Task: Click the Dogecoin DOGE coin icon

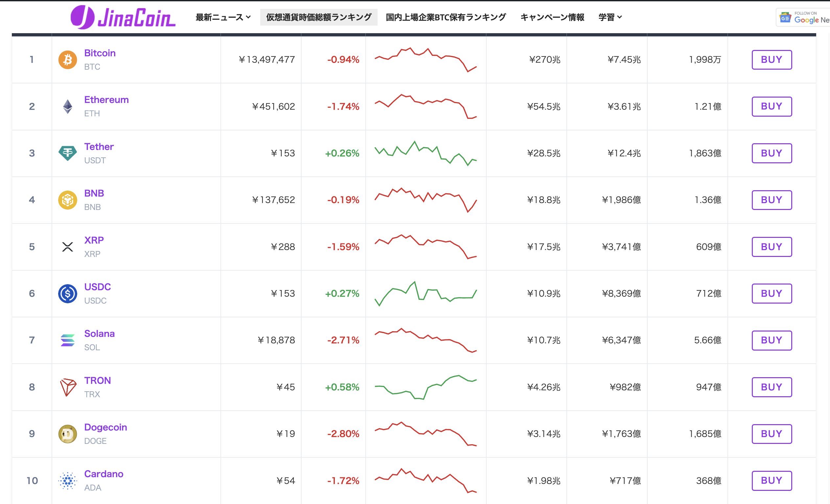Action: pyautogui.click(x=67, y=434)
